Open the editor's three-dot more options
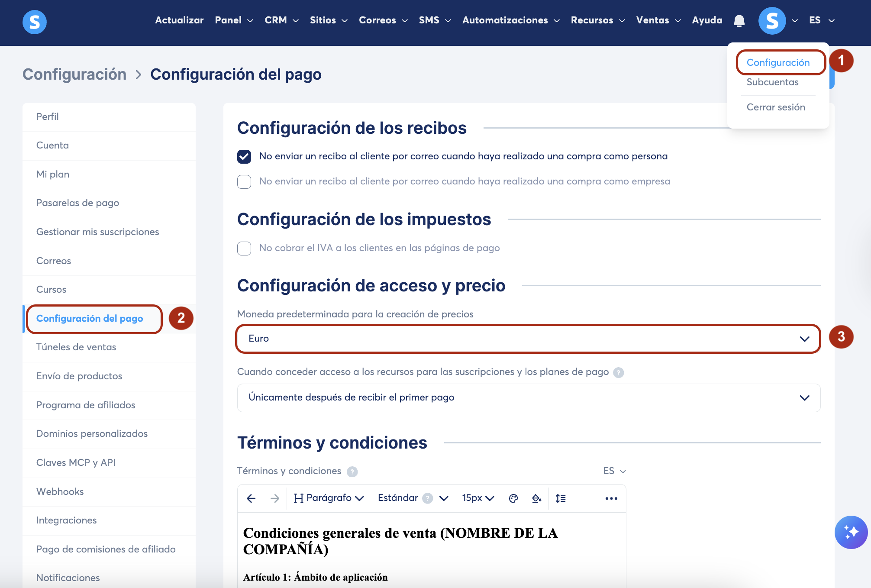This screenshot has width=871, height=588. (x=611, y=498)
